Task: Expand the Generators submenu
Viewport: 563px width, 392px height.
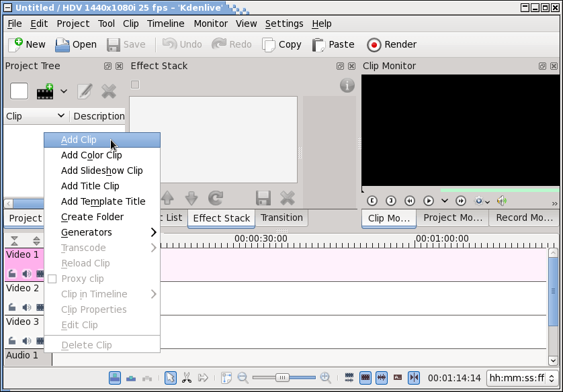Action: click(102, 232)
